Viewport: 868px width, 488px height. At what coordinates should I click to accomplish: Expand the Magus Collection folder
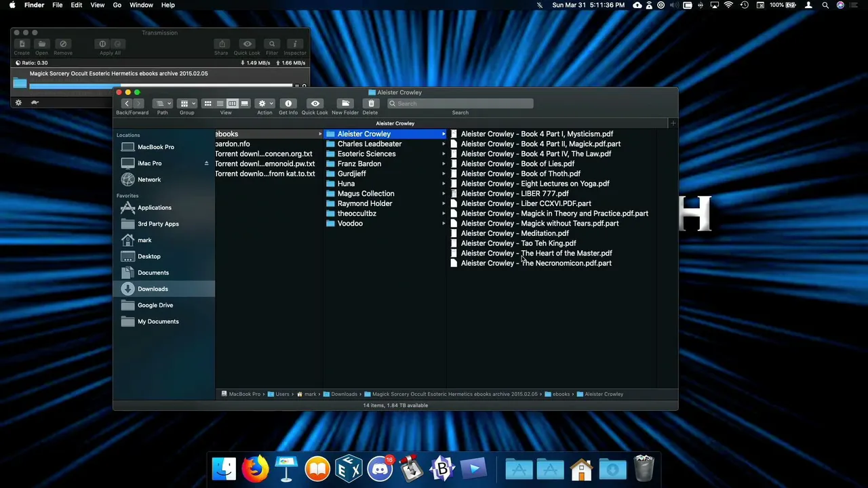(443, 193)
